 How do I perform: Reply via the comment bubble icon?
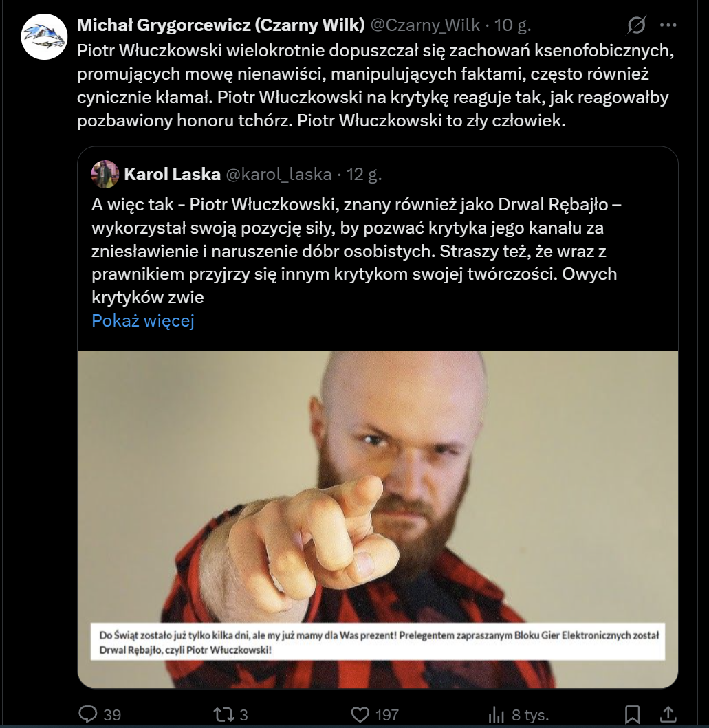(88, 714)
